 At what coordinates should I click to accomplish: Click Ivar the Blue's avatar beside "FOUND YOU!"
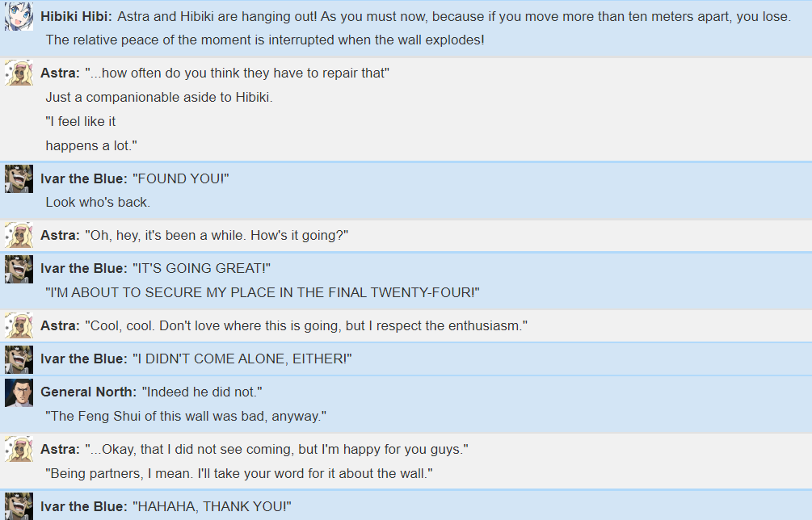pos(19,178)
